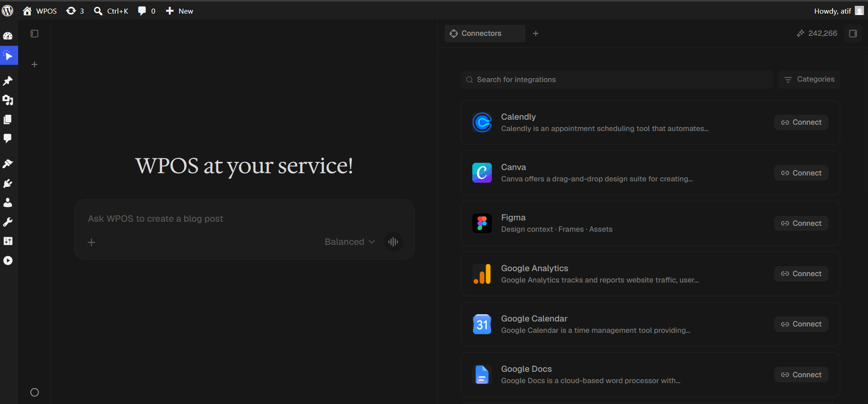Open the 3 pending updates

click(x=75, y=11)
